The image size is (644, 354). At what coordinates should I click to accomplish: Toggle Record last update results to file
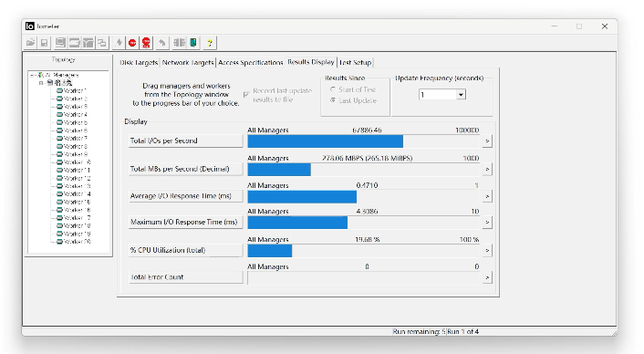pyautogui.click(x=246, y=95)
